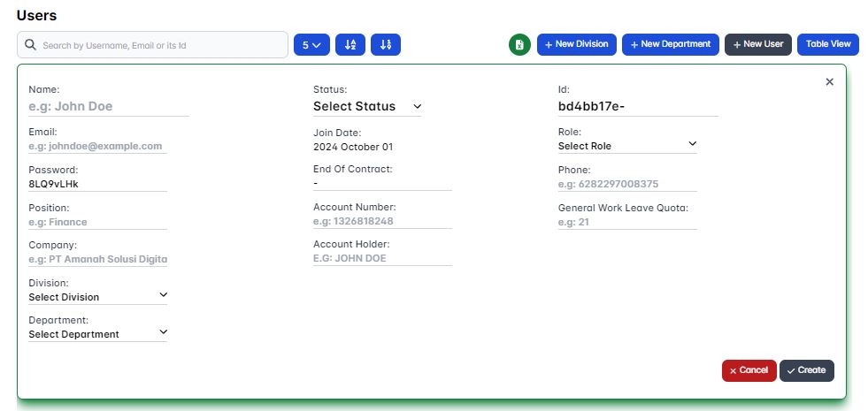Click the Account Number field
868x411 pixels.
click(x=381, y=222)
